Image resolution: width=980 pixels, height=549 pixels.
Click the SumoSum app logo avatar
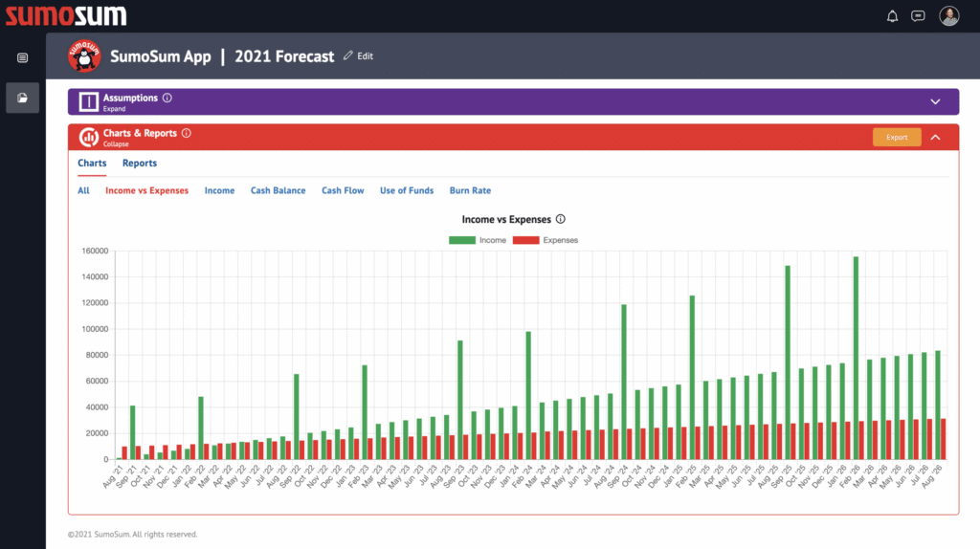coord(84,55)
